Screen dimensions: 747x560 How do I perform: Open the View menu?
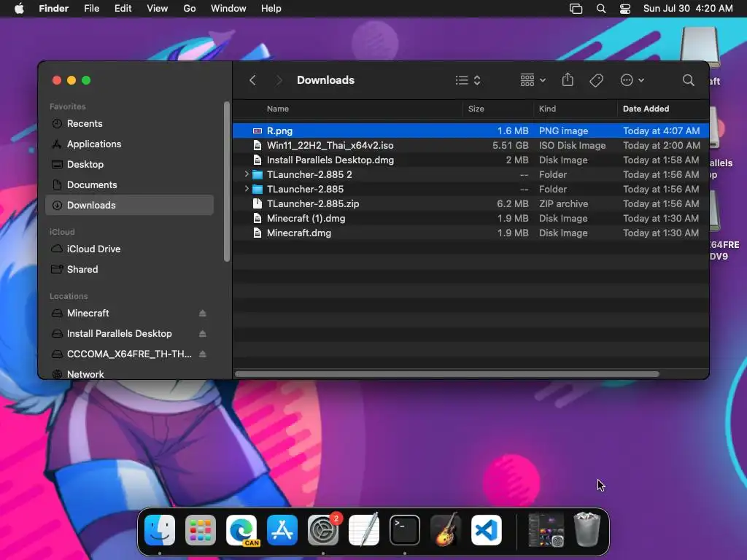pos(158,9)
